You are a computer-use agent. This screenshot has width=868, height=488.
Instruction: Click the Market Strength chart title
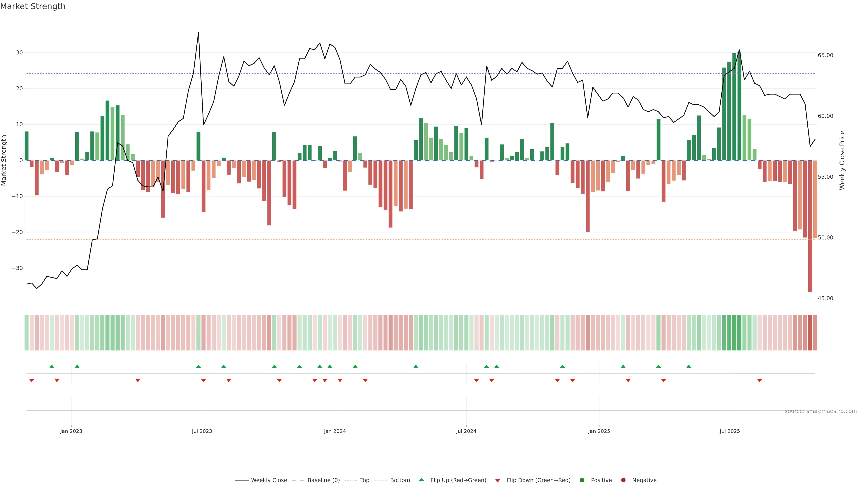(x=33, y=6)
